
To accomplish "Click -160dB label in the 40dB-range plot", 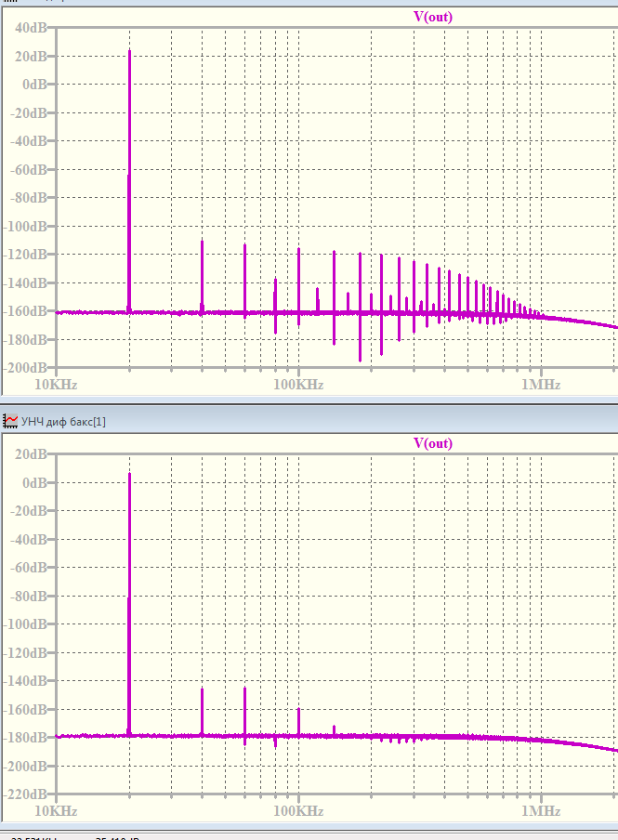I will tap(26, 311).
